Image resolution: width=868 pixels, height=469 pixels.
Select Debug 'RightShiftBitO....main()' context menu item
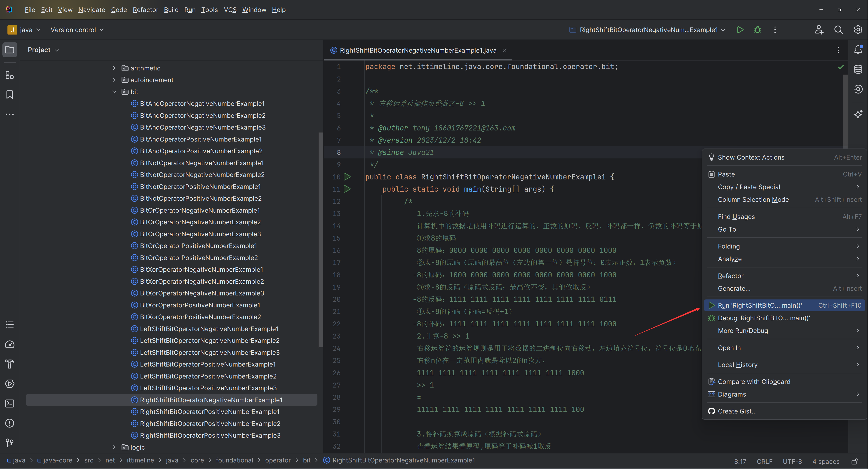[x=784, y=318]
